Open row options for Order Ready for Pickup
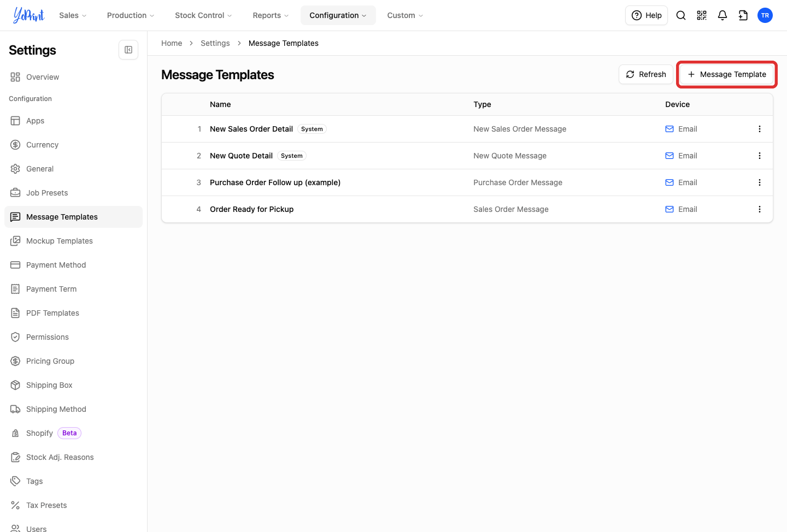Image resolution: width=787 pixels, height=532 pixels. [760, 209]
